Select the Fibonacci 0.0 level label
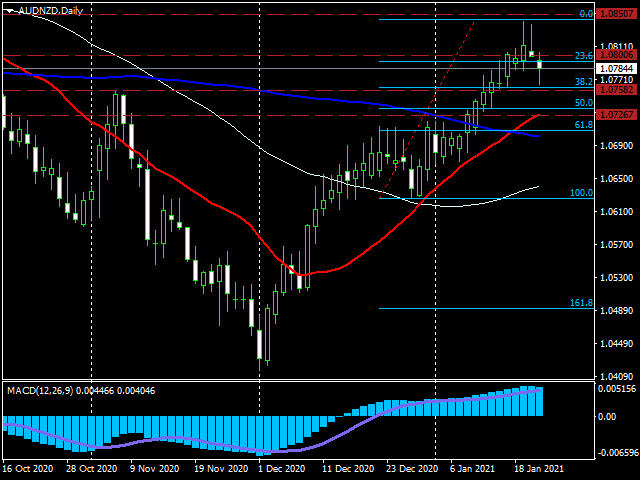640x480 pixels. 586,14
